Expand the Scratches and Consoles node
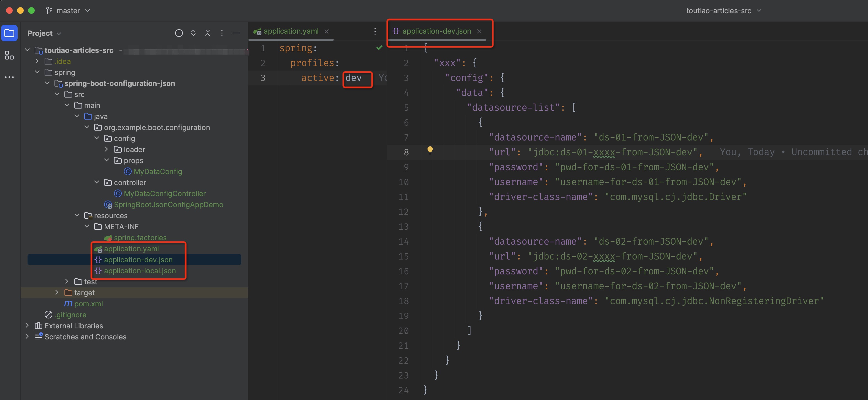Viewport: 868px width, 400px height. click(x=27, y=337)
